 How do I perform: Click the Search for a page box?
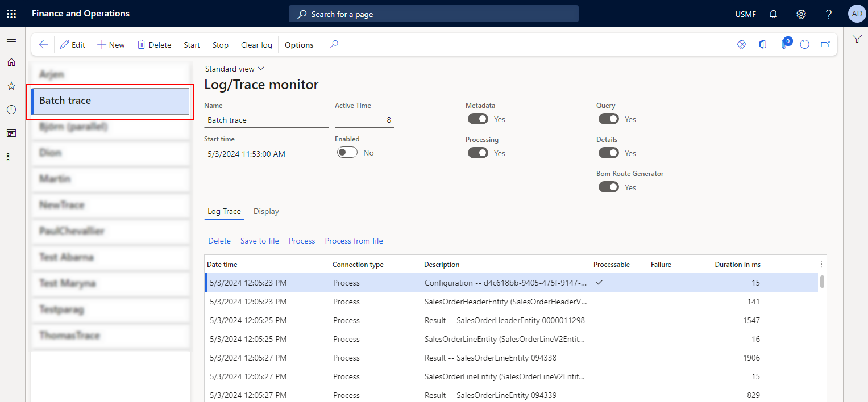tap(434, 14)
